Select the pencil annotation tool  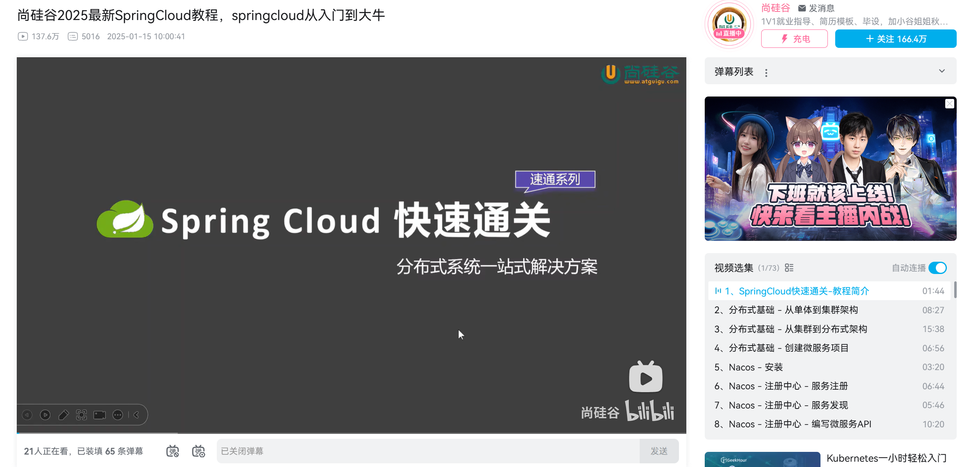point(63,415)
